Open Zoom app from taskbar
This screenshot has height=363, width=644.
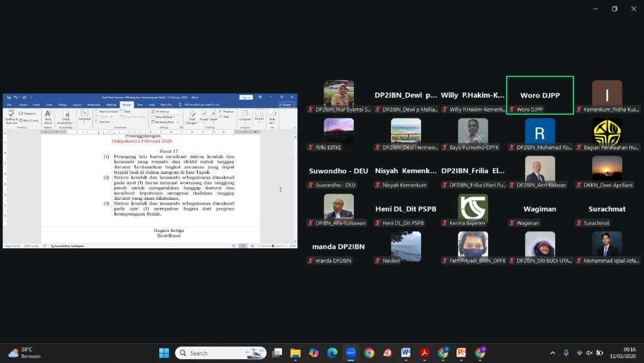click(x=351, y=353)
